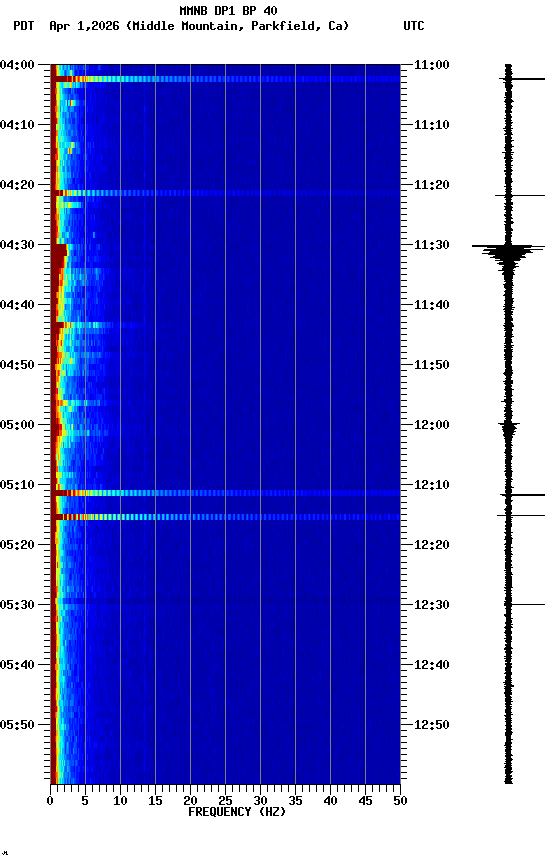Click the 0 Hz frequency tick label
The height and width of the screenshot is (864, 552).
click(x=51, y=801)
